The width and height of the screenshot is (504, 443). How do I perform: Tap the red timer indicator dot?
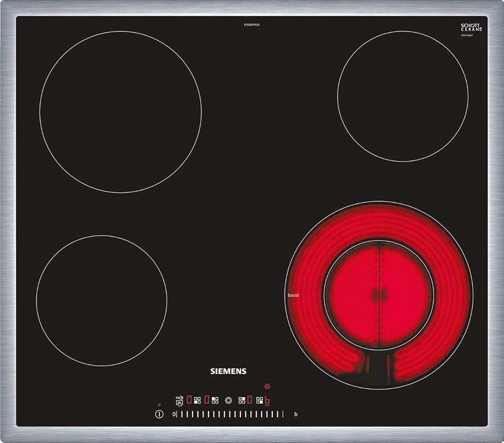coord(267,386)
